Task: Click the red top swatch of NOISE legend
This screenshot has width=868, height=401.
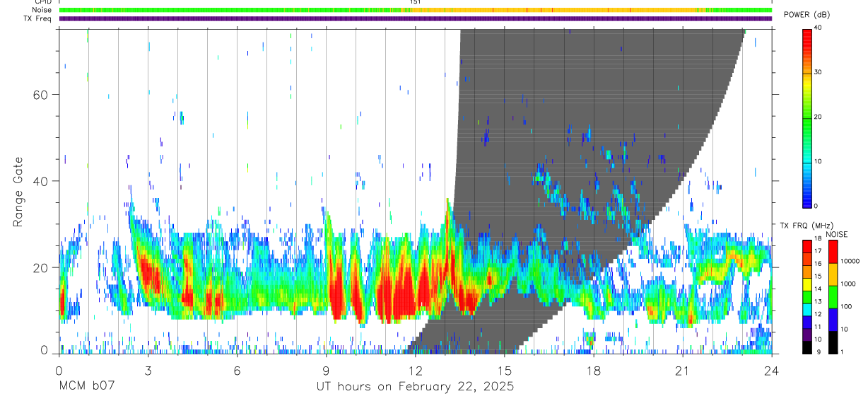Action: tap(833, 252)
